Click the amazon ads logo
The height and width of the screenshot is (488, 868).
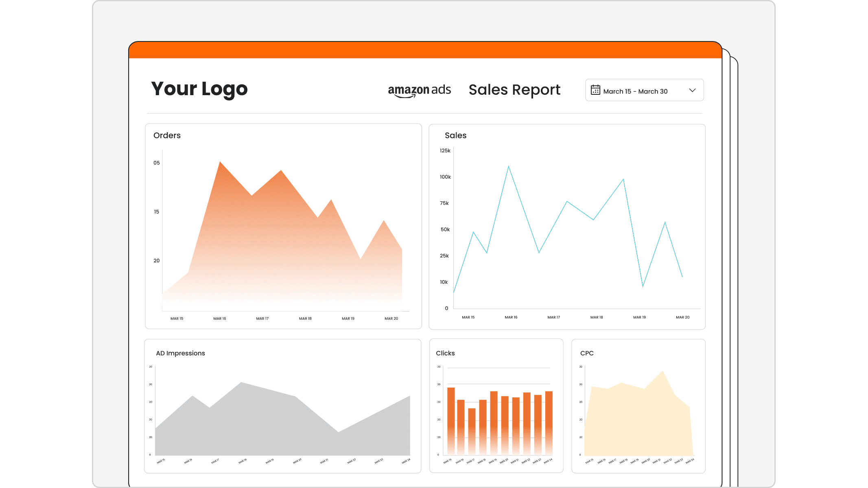point(419,90)
